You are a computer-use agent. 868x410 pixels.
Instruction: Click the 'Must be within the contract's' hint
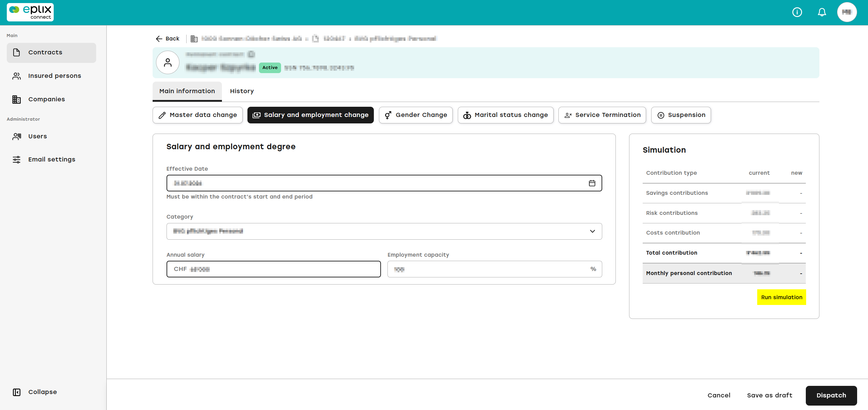[239, 197]
